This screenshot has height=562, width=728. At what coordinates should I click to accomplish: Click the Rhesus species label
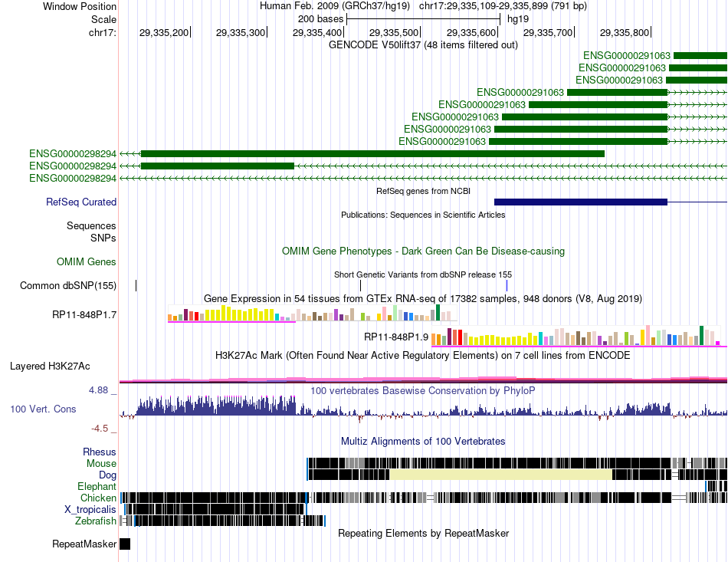[100, 452]
